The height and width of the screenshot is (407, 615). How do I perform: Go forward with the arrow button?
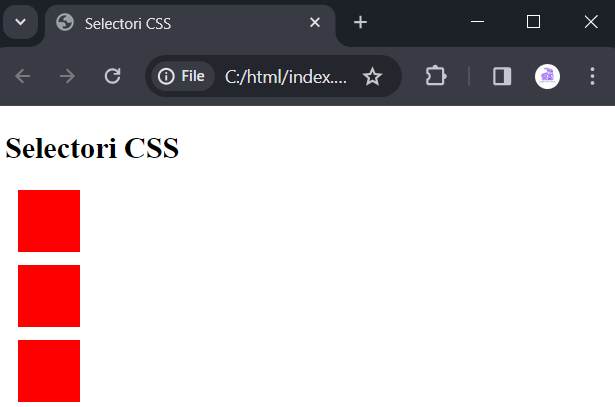[x=67, y=76]
